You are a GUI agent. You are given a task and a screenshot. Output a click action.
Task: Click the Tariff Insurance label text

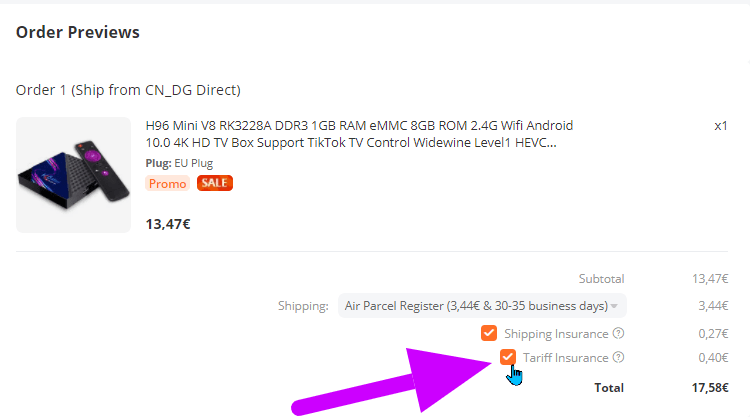[565, 358]
